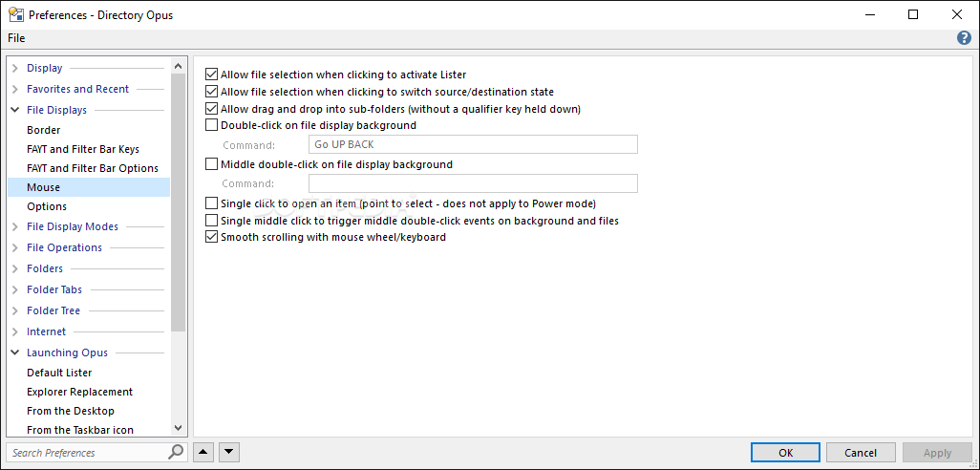Select the Internet label

tap(46, 331)
